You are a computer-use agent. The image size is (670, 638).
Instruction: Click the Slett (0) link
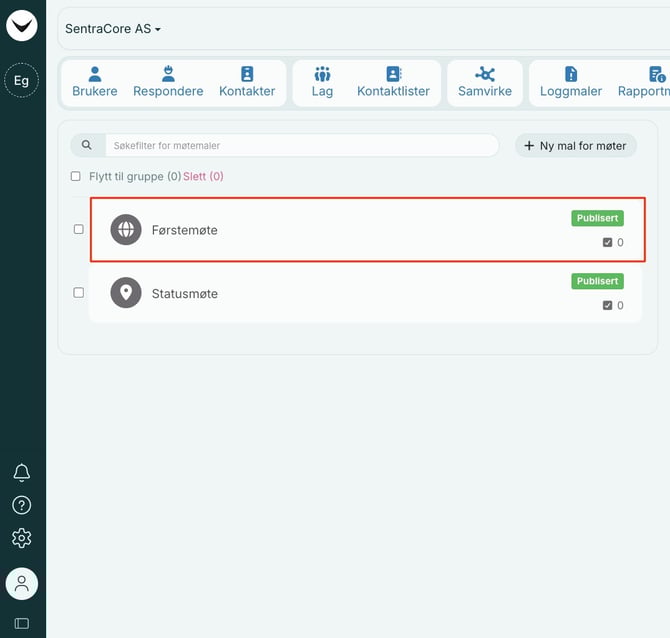coord(203,176)
